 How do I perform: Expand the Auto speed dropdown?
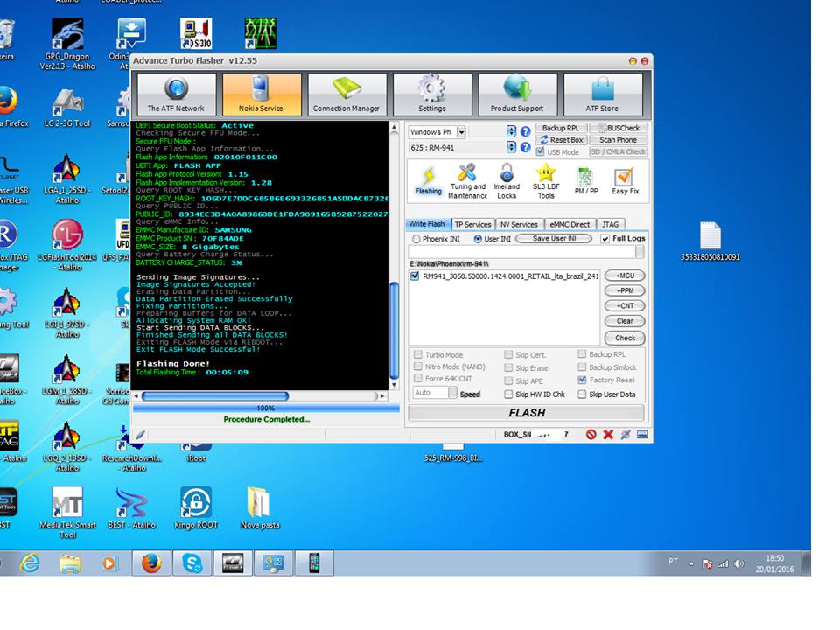coord(452,393)
